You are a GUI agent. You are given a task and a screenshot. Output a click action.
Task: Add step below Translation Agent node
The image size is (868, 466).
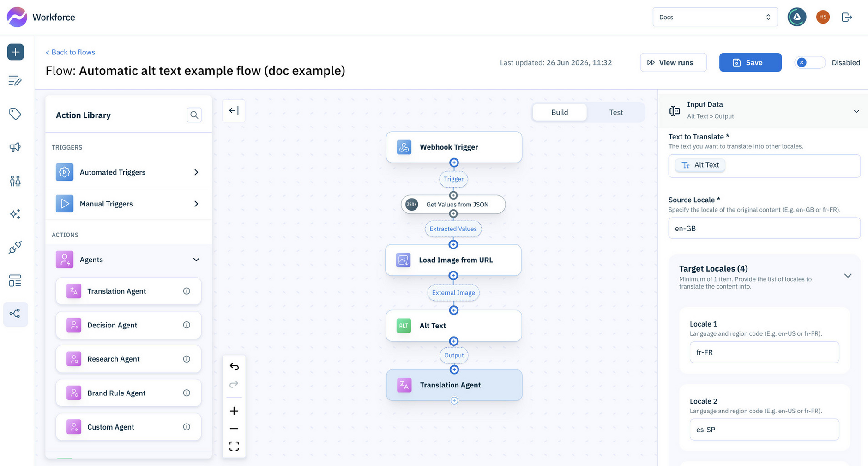point(454,400)
